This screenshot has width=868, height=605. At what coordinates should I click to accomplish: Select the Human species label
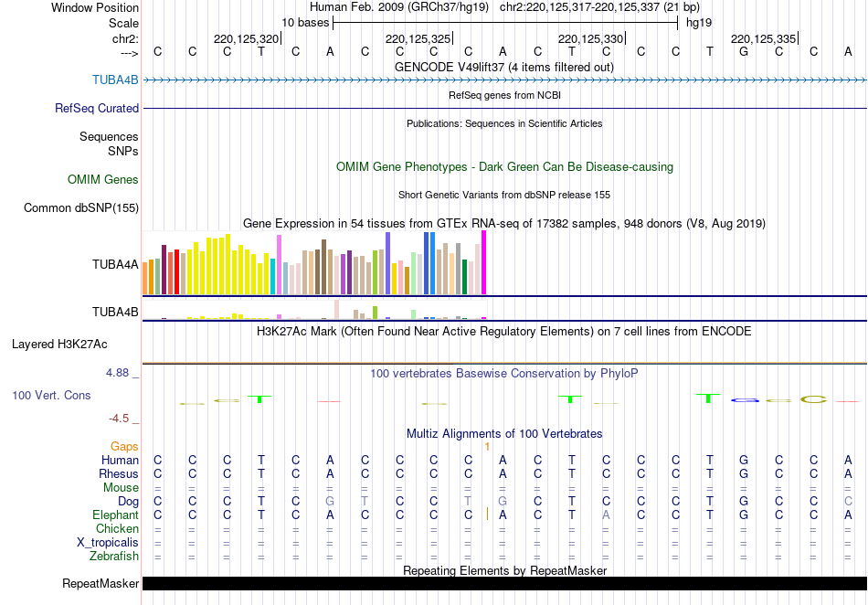[120, 460]
